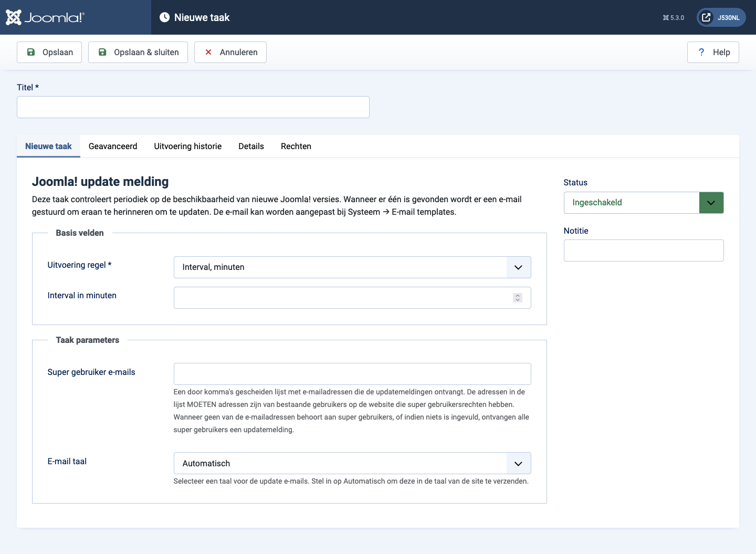
Task: Go to the Details tab
Action: point(251,146)
